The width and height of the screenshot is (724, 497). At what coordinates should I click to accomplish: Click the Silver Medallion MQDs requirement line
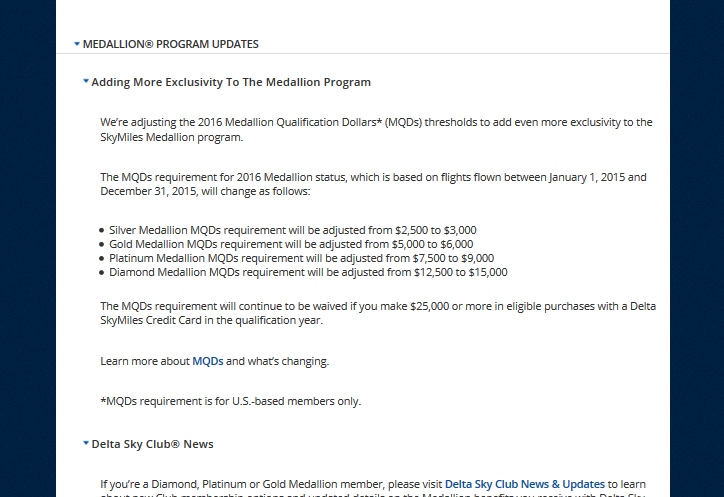tap(293, 230)
